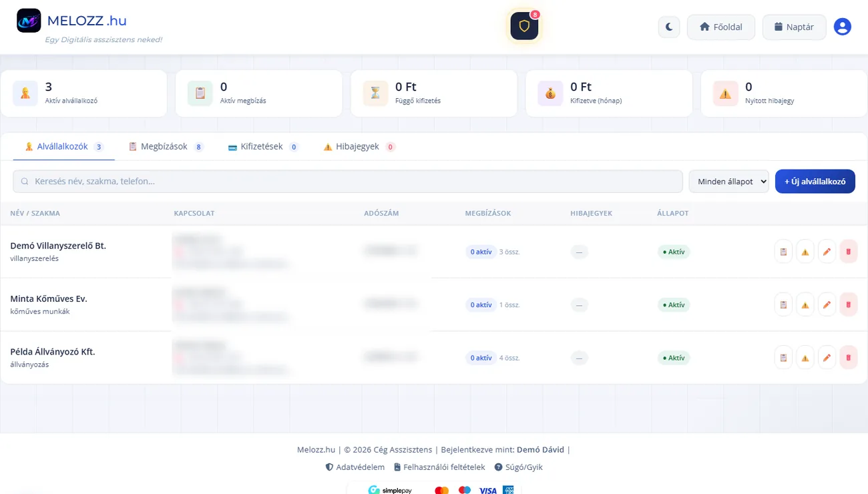Click the Új alvállalkozó button
Image resolution: width=868 pixels, height=494 pixels.
click(815, 182)
